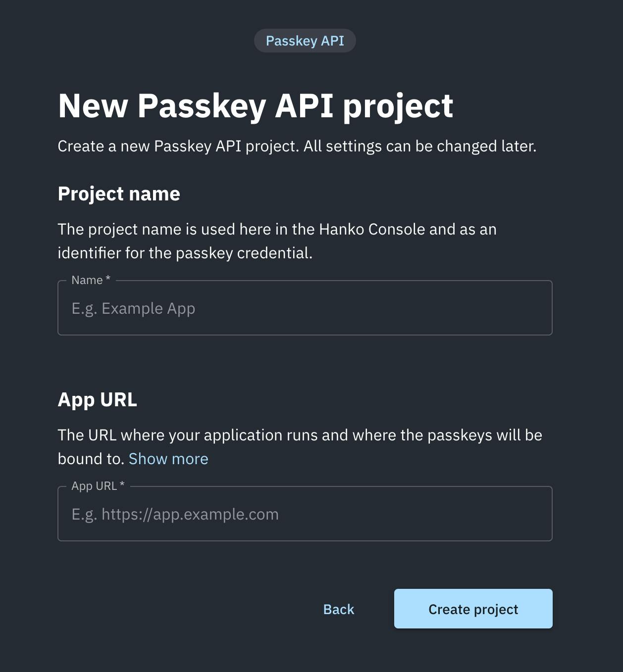Click the App URL placeholder text
This screenshot has height=672, width=623.
(175, 514)
